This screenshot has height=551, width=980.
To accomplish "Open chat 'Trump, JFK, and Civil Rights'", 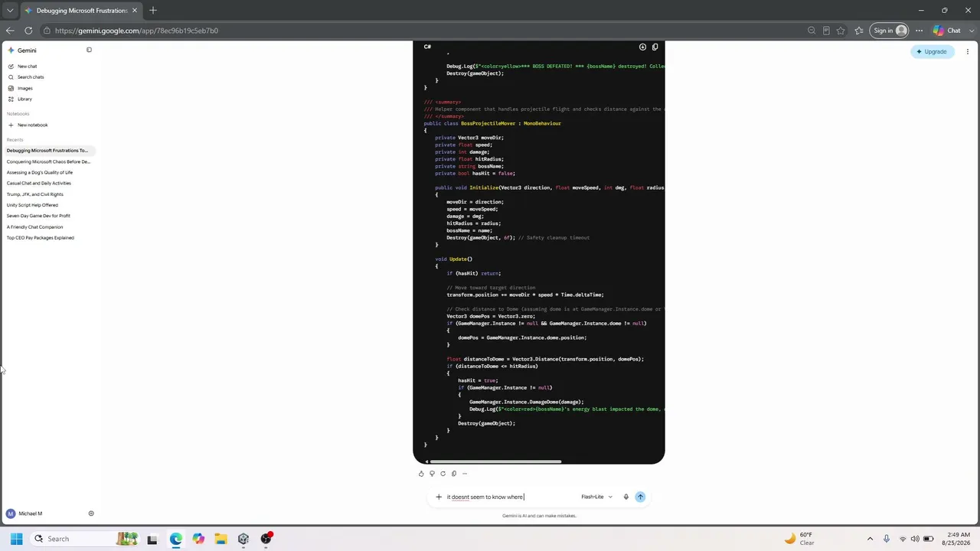I will pyautogui.click(x=35, y=194).
